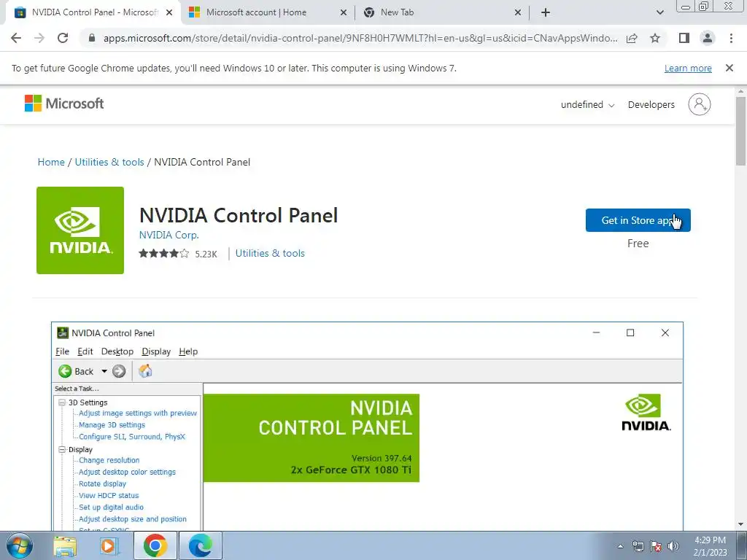Click the address bar URL
Image resolution: width=747 pixels, height=560 pixels.
(x=360, y=38)
